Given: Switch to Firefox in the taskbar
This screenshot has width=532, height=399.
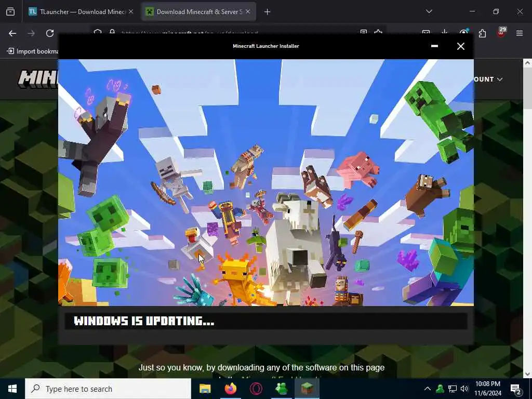Looking at the screenshot, I should (x=231, y=389).
